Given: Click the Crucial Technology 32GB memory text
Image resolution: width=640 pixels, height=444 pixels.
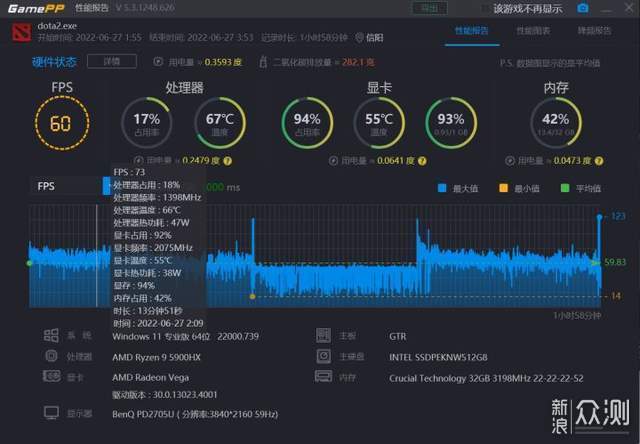Looking at the screenshot, I should 486,379.
